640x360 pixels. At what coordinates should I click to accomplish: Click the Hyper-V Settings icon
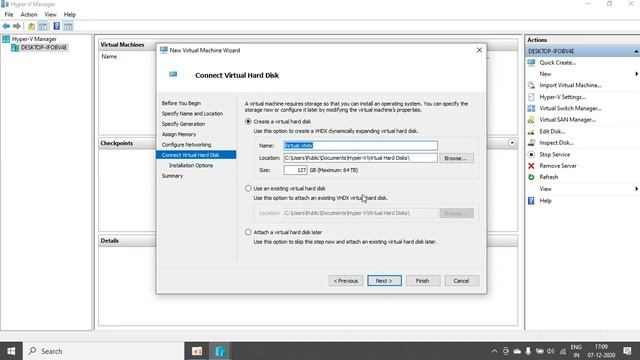click(531, 97)
